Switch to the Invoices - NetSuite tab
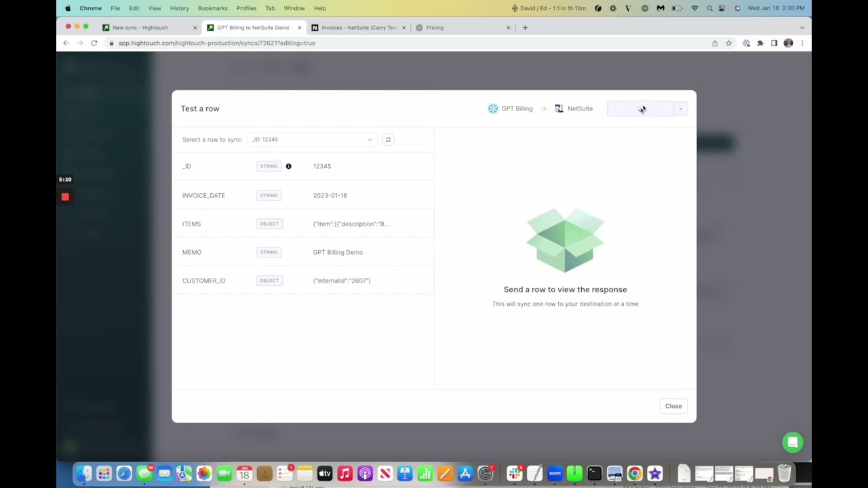Screen dimensions: 868x488 (x=357, y=28)
